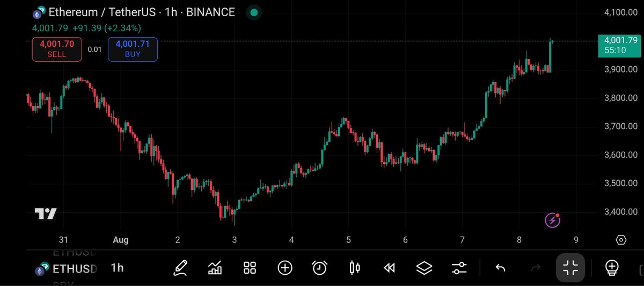Tap the green market status dot
Image resolution: width=644 pixels, height=286 pixels.
click(253, 12)
